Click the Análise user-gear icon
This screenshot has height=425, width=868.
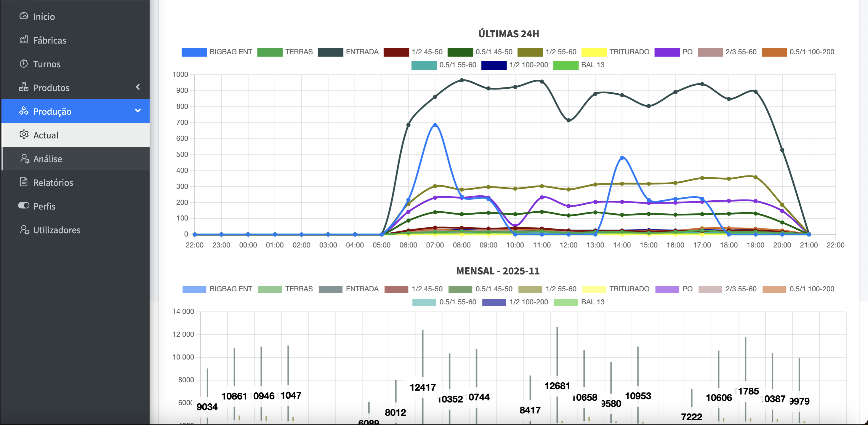click(x=25, y=158)
